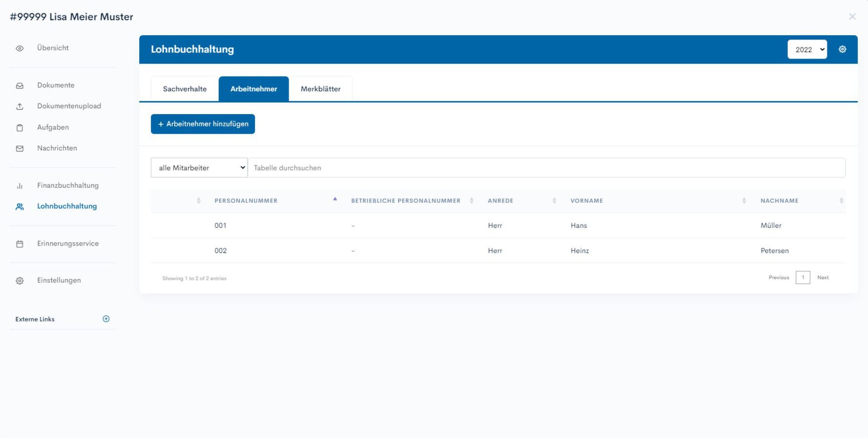Focus the Tabelle durchsuchen search field
868x438 pixels.
pos(546,168)
